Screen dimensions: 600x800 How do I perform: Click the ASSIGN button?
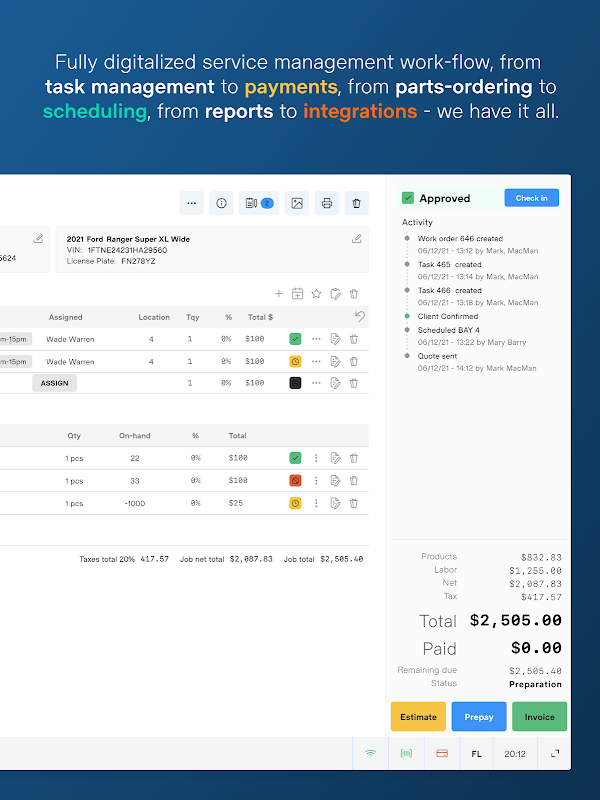[x=55, y=383]
